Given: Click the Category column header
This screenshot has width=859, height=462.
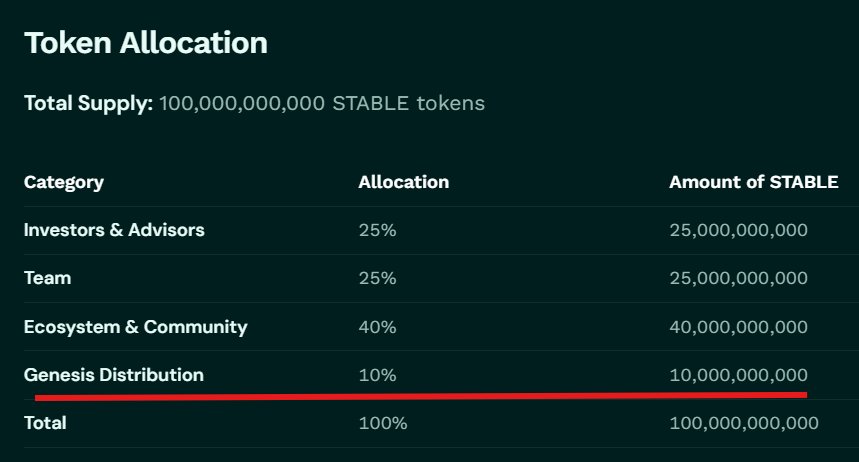Looking at the screenshot, I should pos(64,182).
